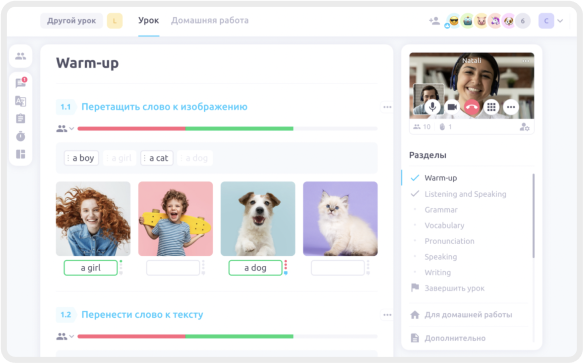Screen dimensions: 583x363
Task: Go to Writing section
Action: pos(438,272)
